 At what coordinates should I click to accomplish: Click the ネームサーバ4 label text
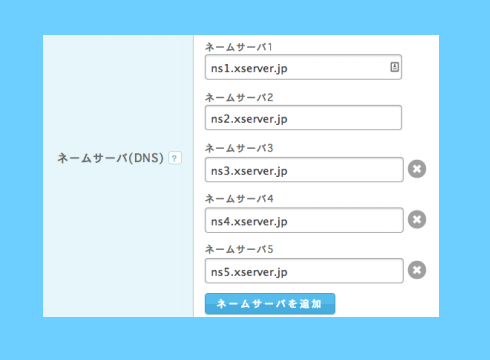tap(239, 199)
